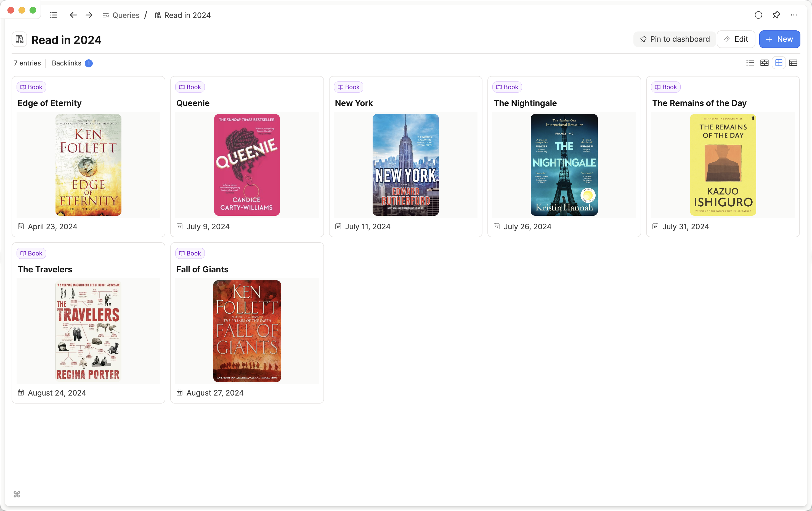Select the grid view layout
The width and height of the screenshot is (812, 511).
[x=779, y=63]
